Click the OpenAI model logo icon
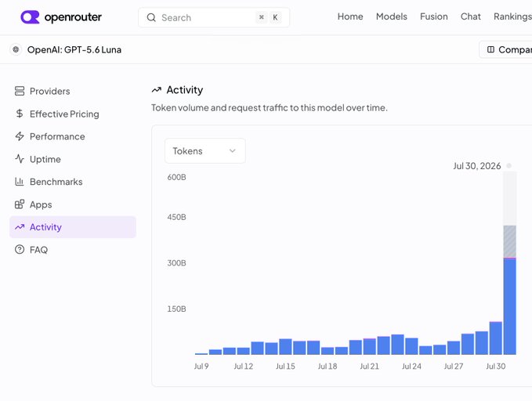532x401 pixels. click(x=16, y=49)
